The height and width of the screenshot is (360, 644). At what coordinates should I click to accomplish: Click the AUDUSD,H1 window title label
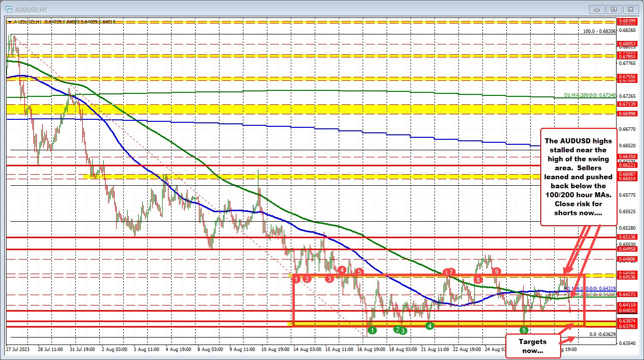point(30,9)
